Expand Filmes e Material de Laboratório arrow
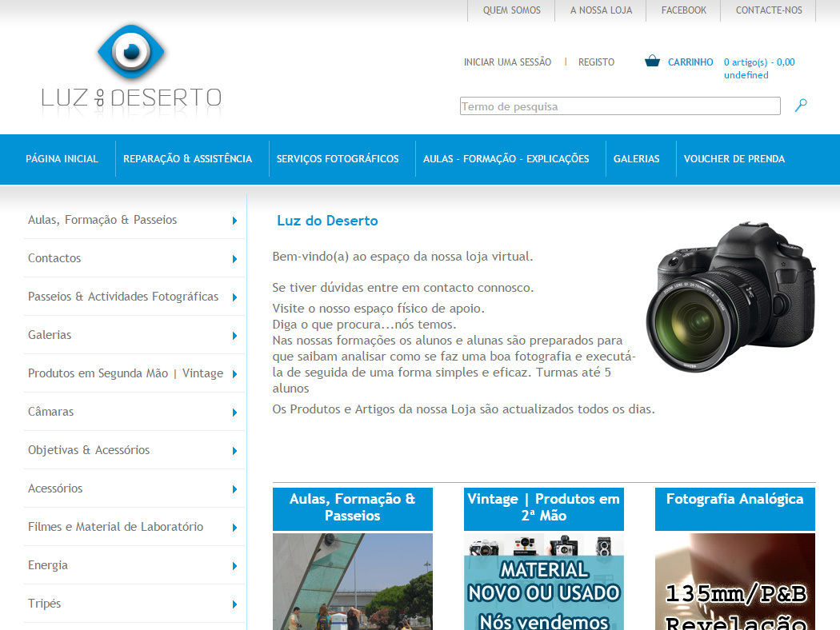Screen dimensions: 840x630 [234, 527]
